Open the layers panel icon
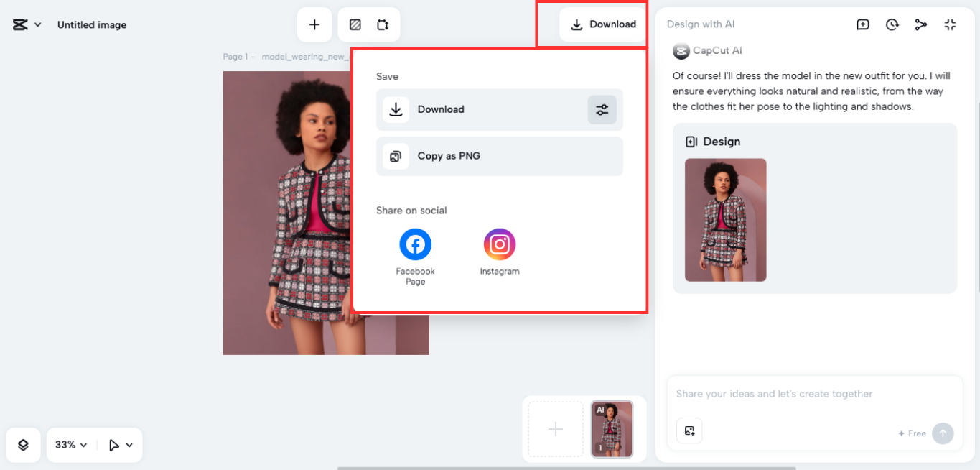 (x=23, y=445)
